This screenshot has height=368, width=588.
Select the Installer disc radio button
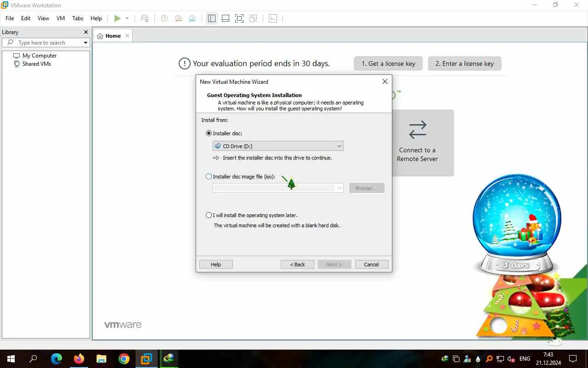pyautogui.click(x=209, y=133)
